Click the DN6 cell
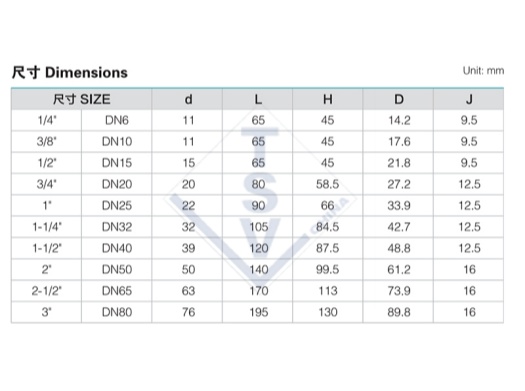 [x=117, y=121]
